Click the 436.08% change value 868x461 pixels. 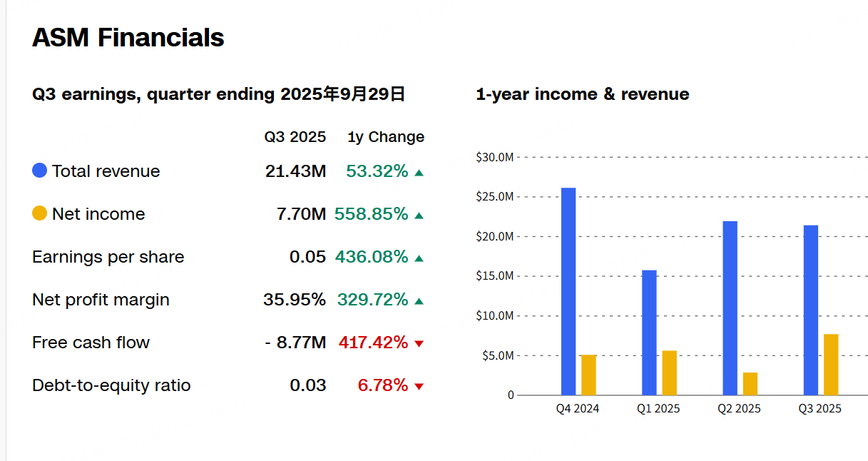(x=372, y=257)
